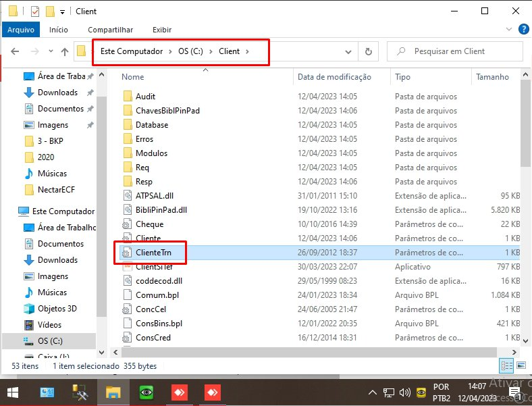Open the Customize Quick Access Toolbar dropdown
The height and width of the screenshot is (406, 532).
[x=63, y=11]
